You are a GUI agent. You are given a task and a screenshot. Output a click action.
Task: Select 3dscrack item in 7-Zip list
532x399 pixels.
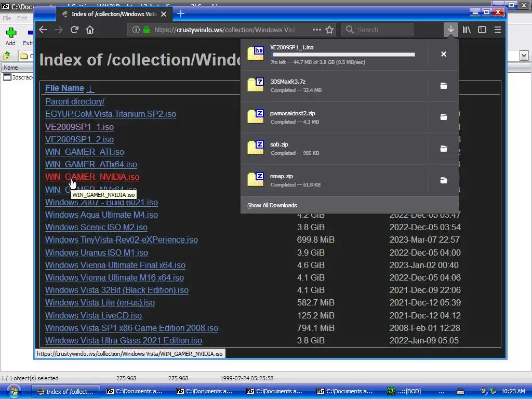pos(19,77)
